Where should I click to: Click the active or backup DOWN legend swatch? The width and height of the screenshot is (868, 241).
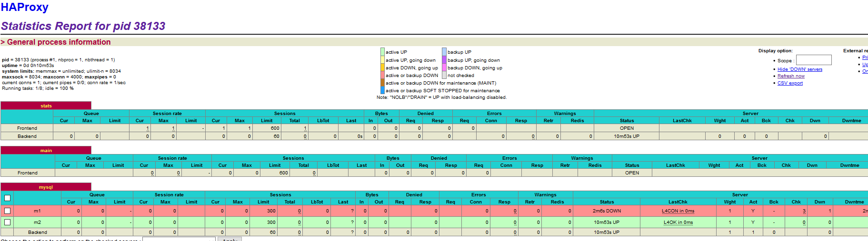coord(382,75)
